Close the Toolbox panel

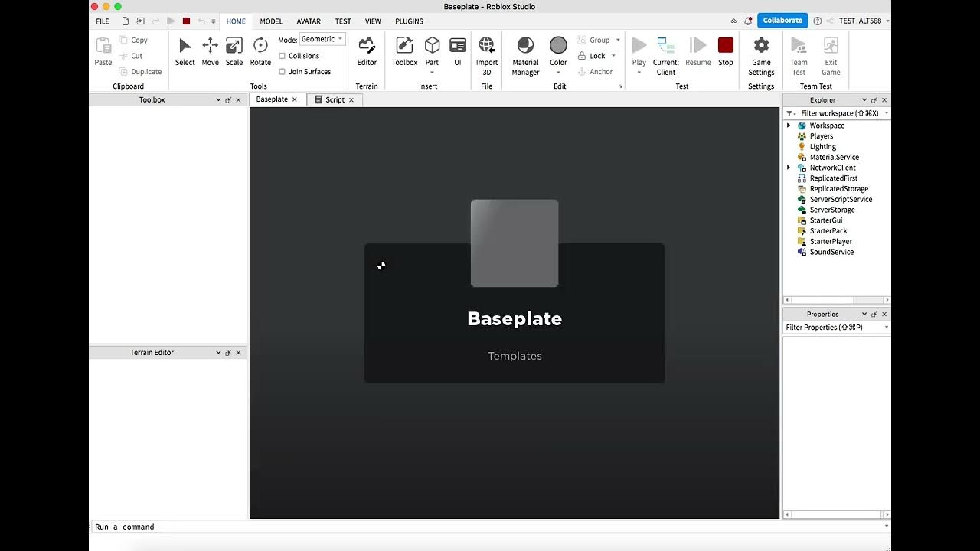[x=238, y=99]
